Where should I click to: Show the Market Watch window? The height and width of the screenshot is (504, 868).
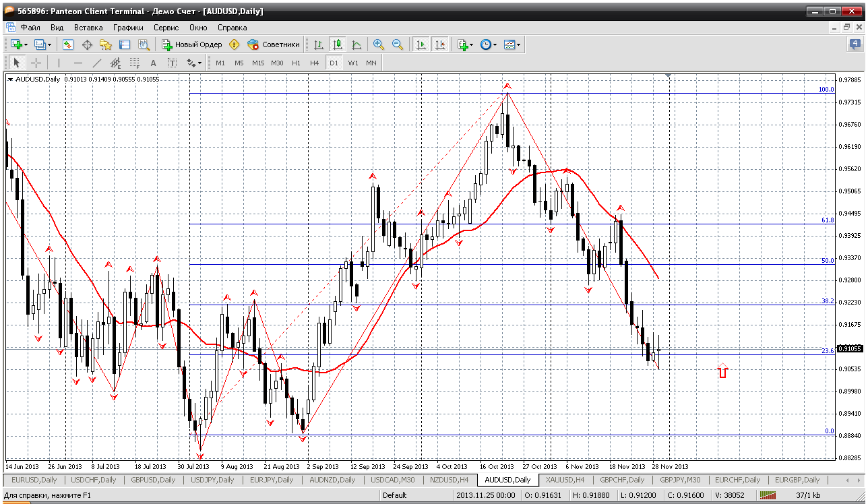tap(68, 44)
